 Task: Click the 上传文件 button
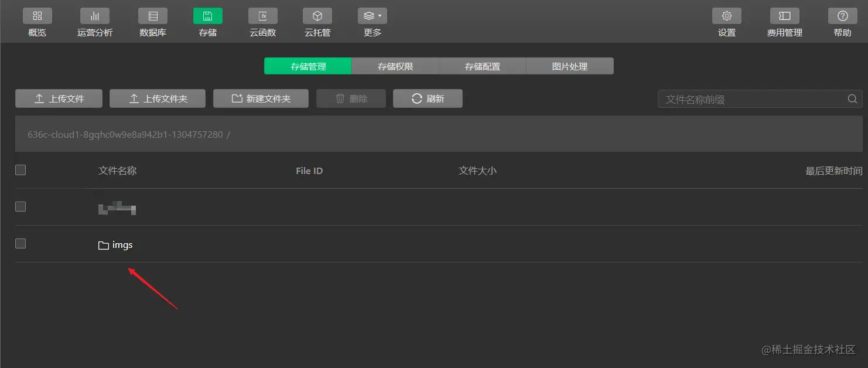coord(59,98)
